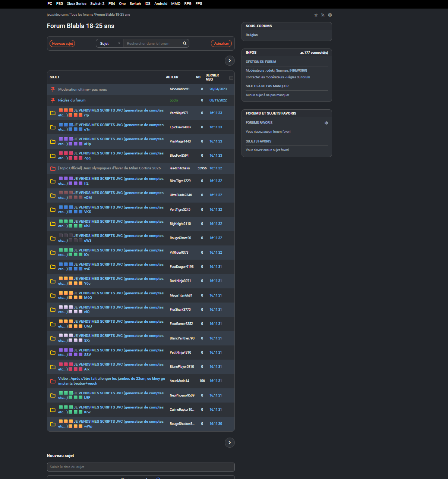
Task: Click yellow folder icon on VertNinja971's topic
Action: tap(53, 113)
